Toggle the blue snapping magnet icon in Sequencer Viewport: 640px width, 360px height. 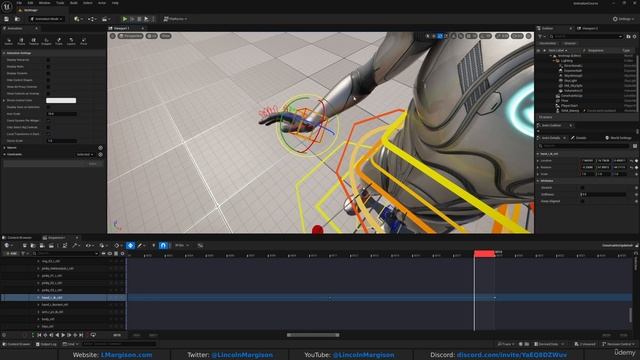(x=163, y=245)
